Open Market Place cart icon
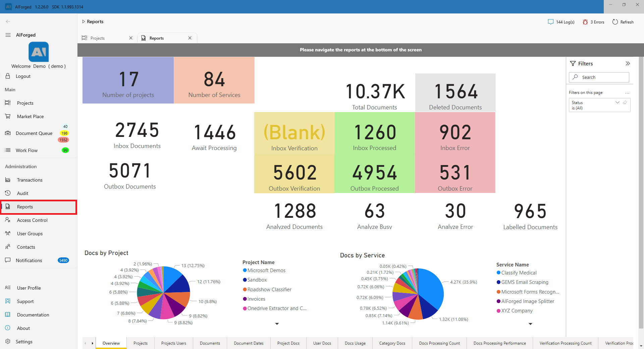The height and width of the screenshot is (349, 644). point(8,116)
